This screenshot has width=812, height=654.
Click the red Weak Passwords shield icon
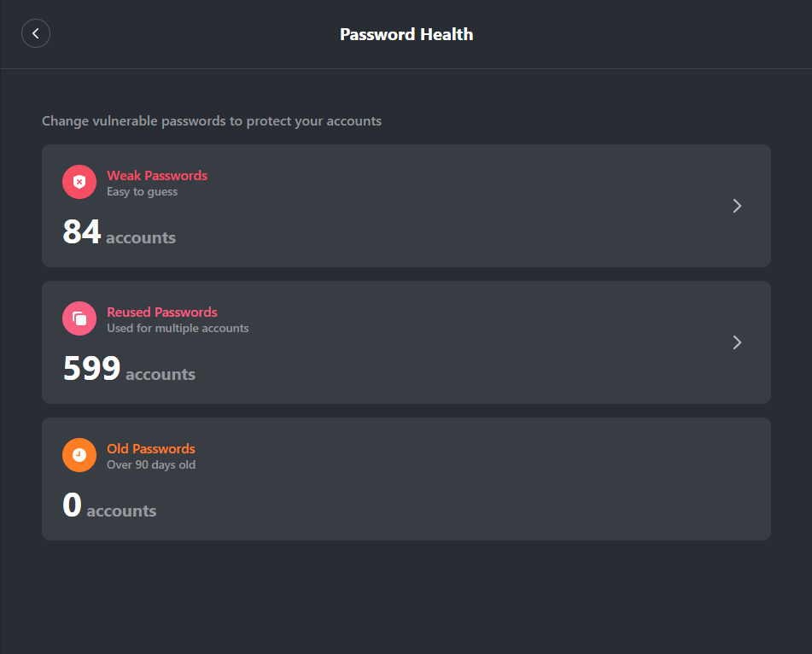tap(79, 182)
